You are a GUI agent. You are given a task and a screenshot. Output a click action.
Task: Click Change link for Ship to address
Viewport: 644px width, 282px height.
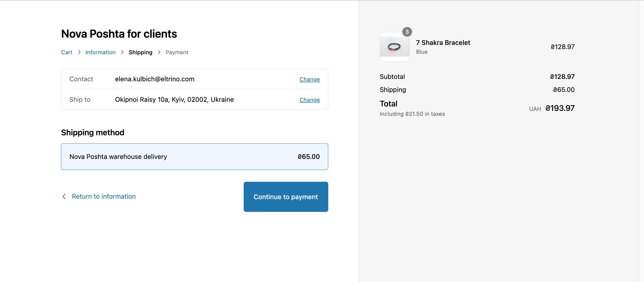310,100
